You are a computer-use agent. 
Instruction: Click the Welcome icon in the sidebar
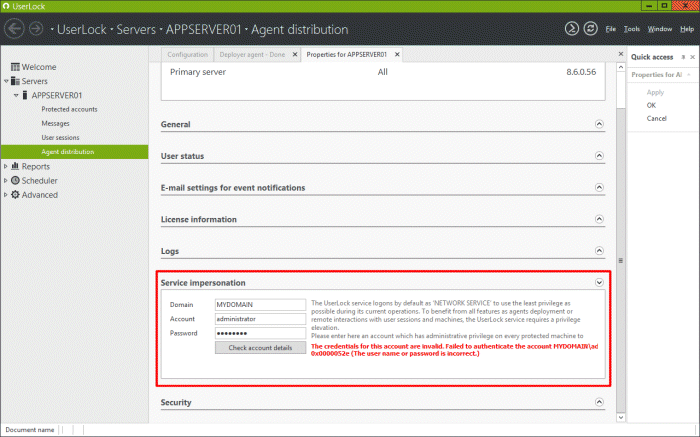(15, 67)
